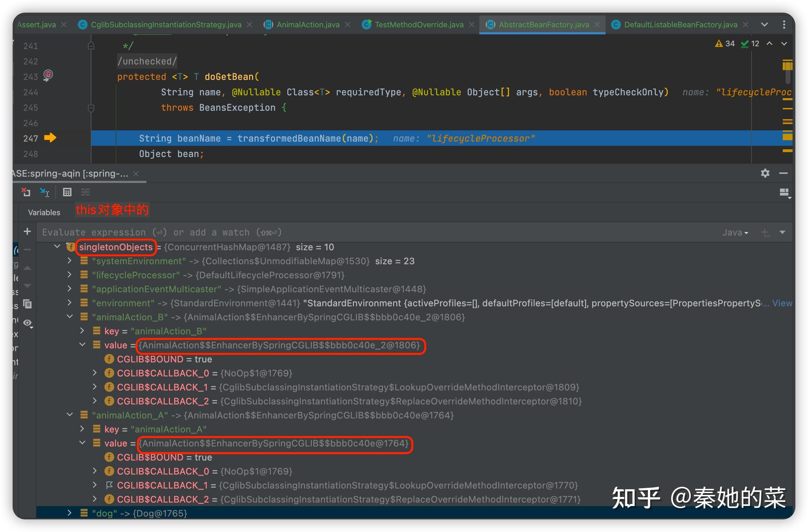Click the run to cursor icon
Screen dimensions: 808x532
tap(44, 192)
